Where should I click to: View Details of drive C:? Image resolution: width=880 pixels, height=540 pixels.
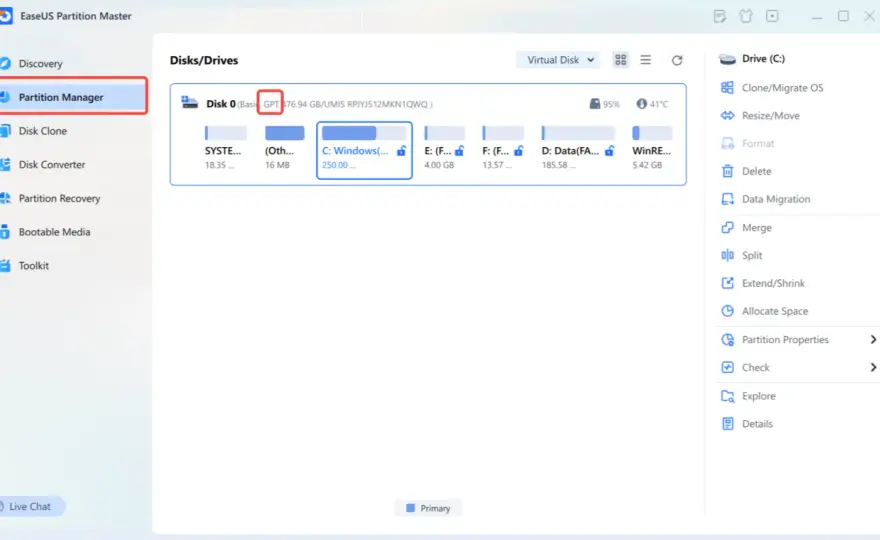[757, 424]
